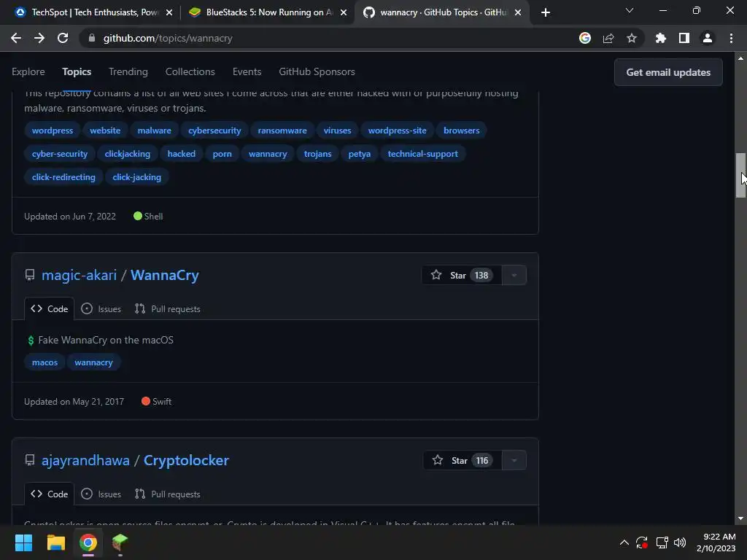
Task: Open Chrome extensions puzzle icon
Action: 660,38
